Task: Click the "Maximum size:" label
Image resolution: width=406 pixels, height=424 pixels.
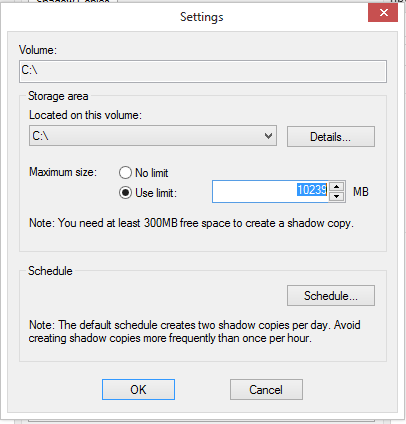Action: [x=63, y=172]
